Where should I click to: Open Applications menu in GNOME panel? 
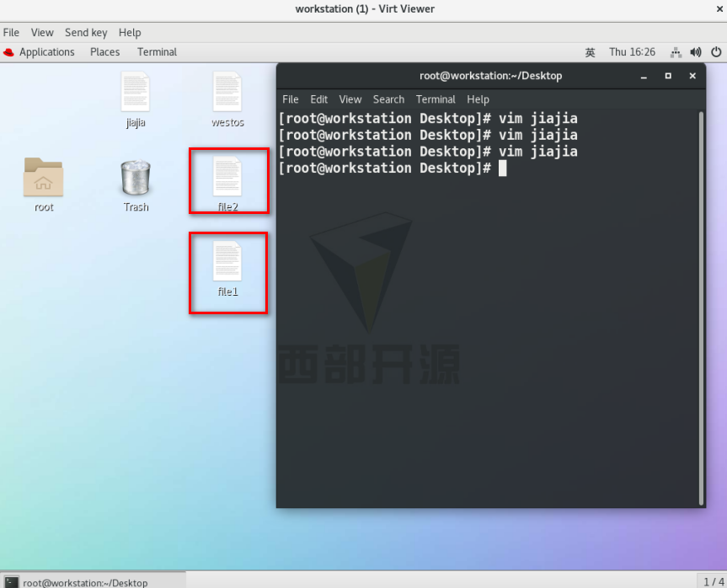47,52
